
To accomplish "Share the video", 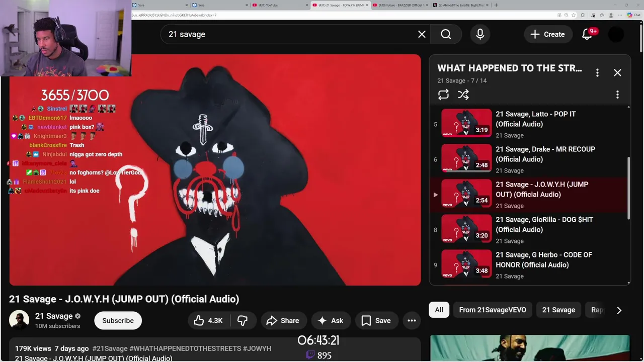I will [x=283, y=320].
